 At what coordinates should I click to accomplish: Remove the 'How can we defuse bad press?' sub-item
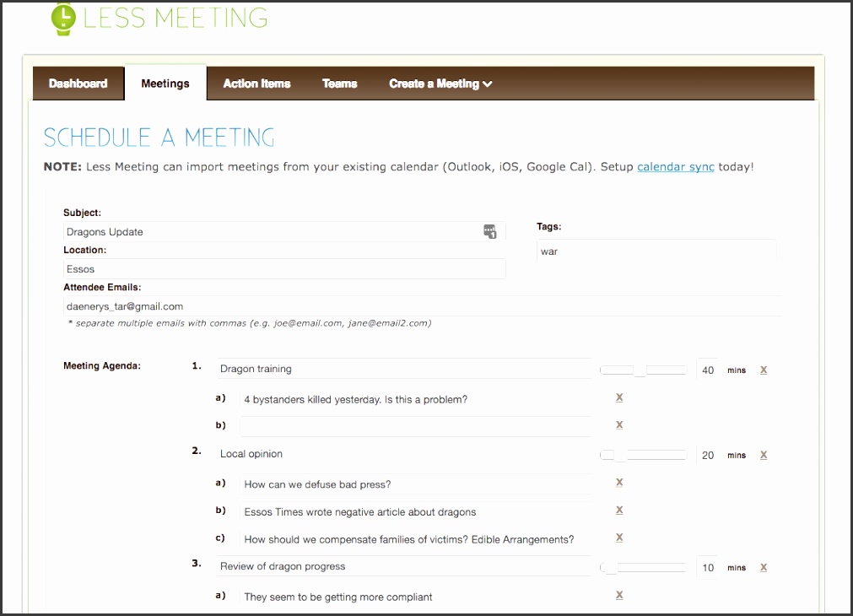pos(619,482)
